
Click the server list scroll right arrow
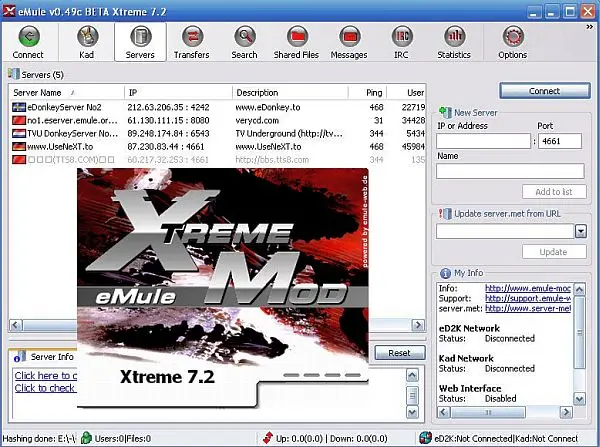(418, 325)
